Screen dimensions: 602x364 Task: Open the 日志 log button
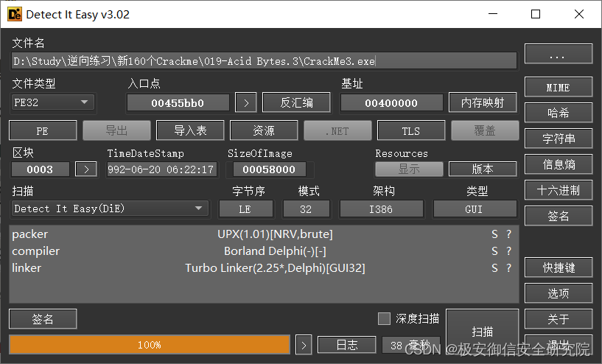347,345
